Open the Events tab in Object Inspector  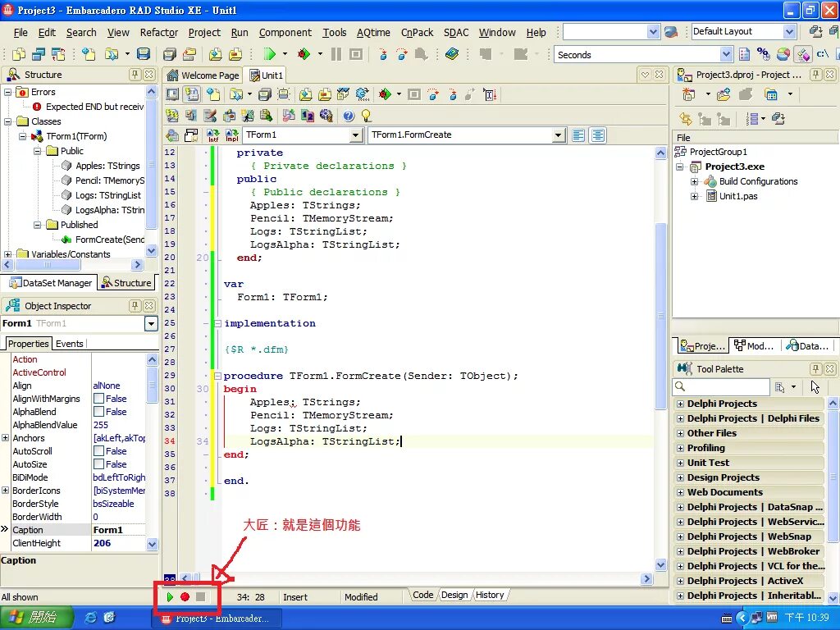(70, 344)
